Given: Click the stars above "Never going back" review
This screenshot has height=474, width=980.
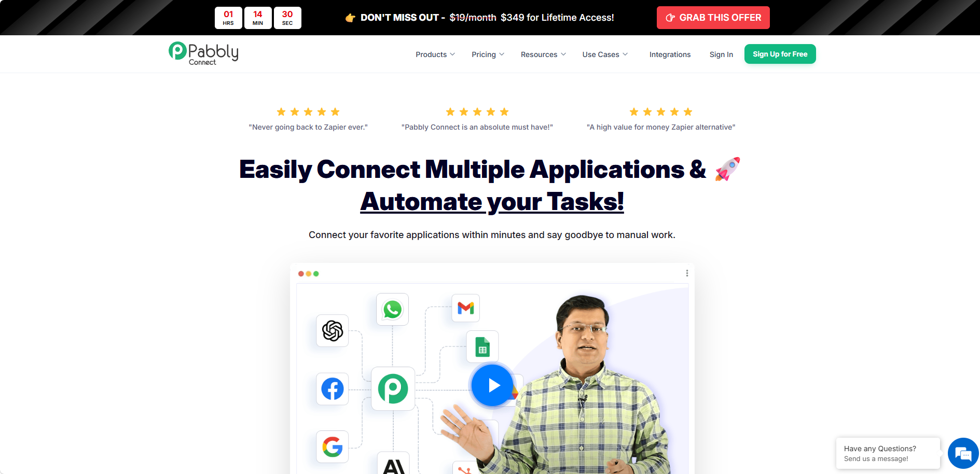Looking at the screenshot, I should tap(308, 112).
